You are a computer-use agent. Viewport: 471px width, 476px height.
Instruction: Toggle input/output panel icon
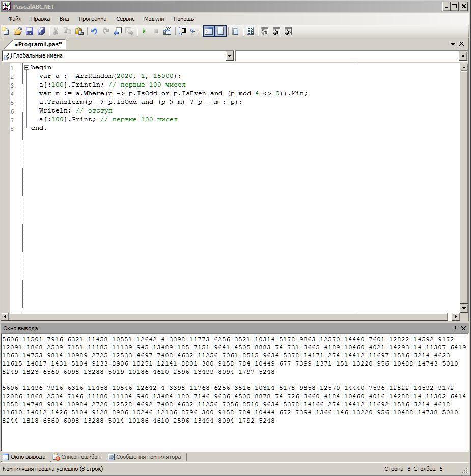[220, 31]
